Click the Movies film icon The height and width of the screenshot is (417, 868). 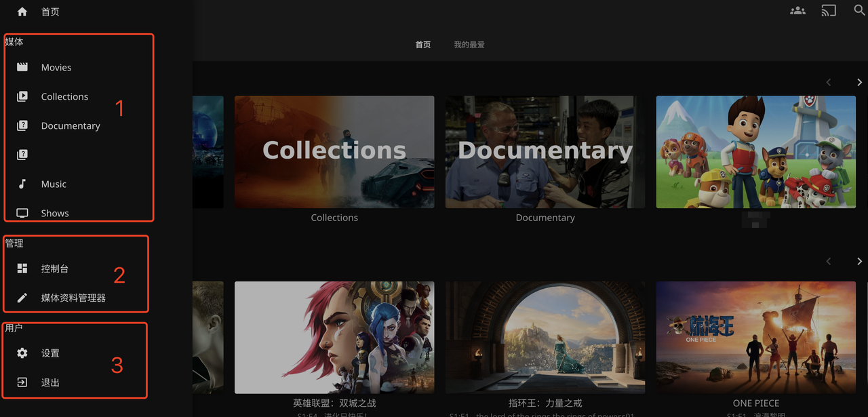[x=22, y=67]
